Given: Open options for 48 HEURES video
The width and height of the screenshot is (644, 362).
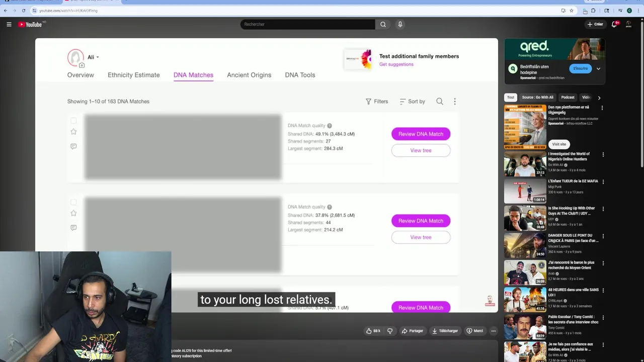Looking at the screenshot, I should [x=602, y=291].
